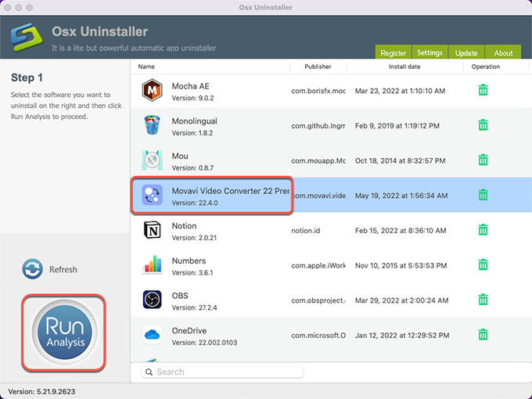
Task: Sort by the Name column header
Action: [x=146, y=66]
